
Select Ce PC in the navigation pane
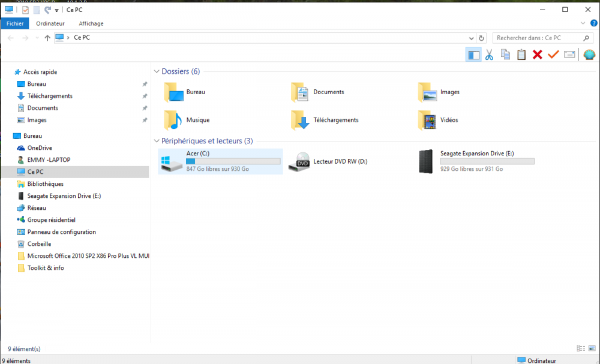(35, 172)
